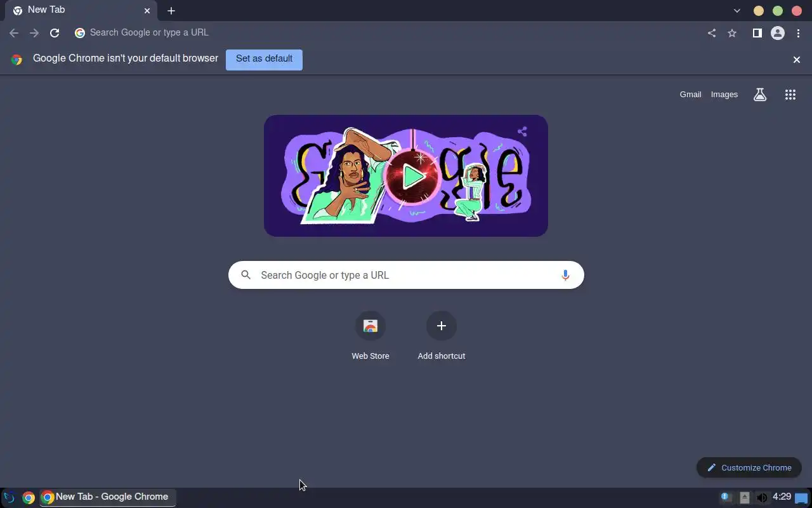Click the show desktop icon in the tray
Viewport: 812px width, 508px height.
802,498
